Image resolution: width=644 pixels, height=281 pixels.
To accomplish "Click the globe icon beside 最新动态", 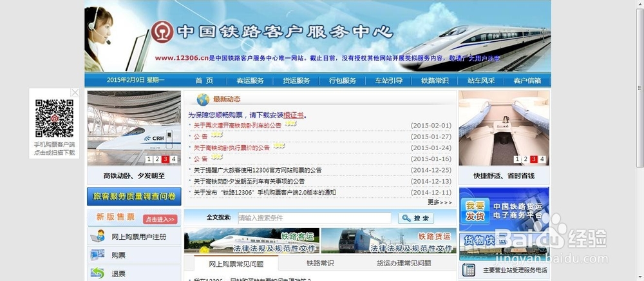I will (x=203, y=99).
